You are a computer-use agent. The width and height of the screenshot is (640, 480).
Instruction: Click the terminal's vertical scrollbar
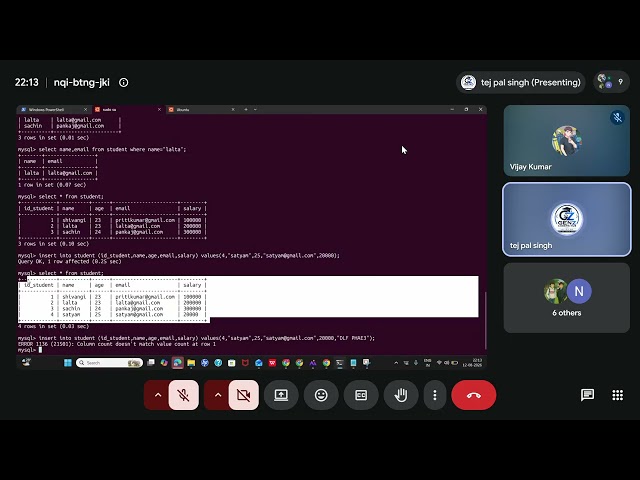(485, 320)
